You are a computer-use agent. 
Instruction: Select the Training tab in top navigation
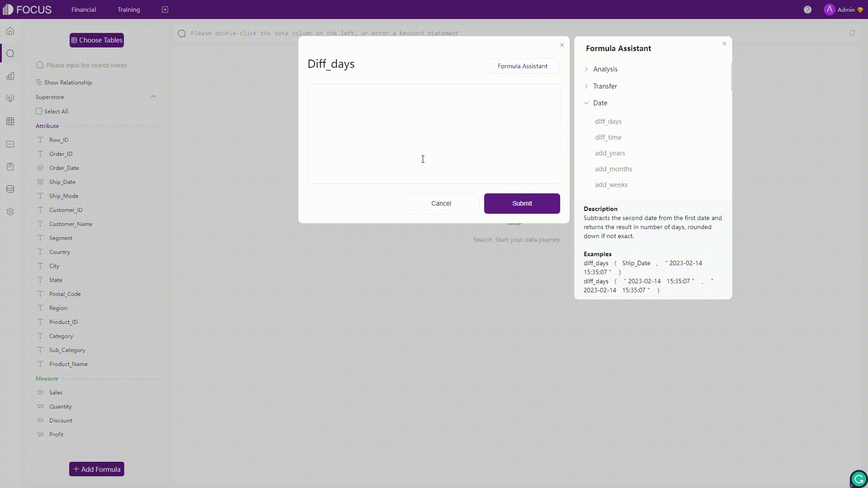[x=129, y=9]
